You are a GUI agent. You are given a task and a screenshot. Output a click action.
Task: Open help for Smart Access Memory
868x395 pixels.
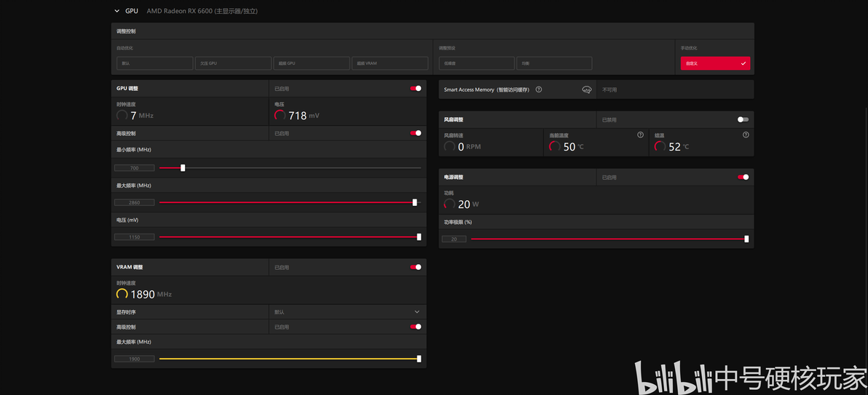click(539, 89)
